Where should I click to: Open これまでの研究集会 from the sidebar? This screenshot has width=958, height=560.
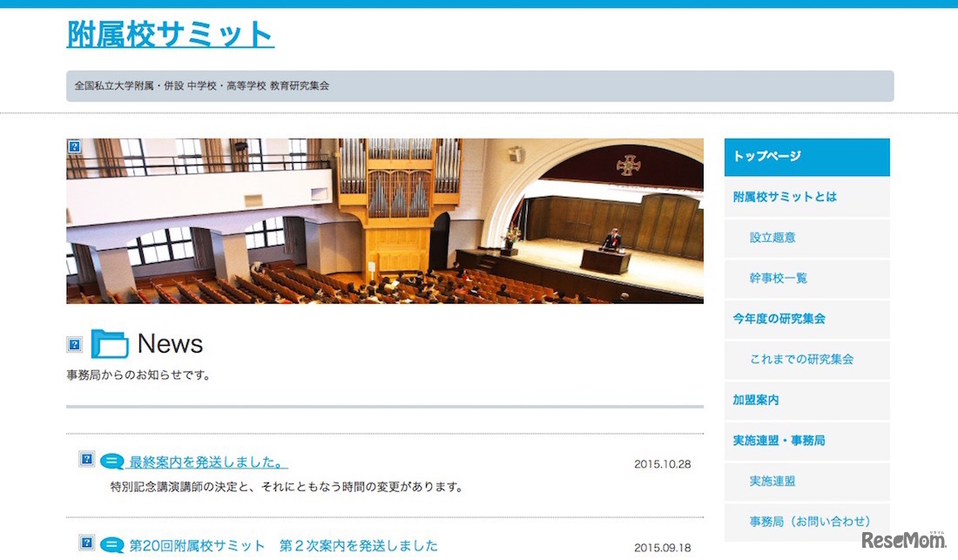coord(801,359)
